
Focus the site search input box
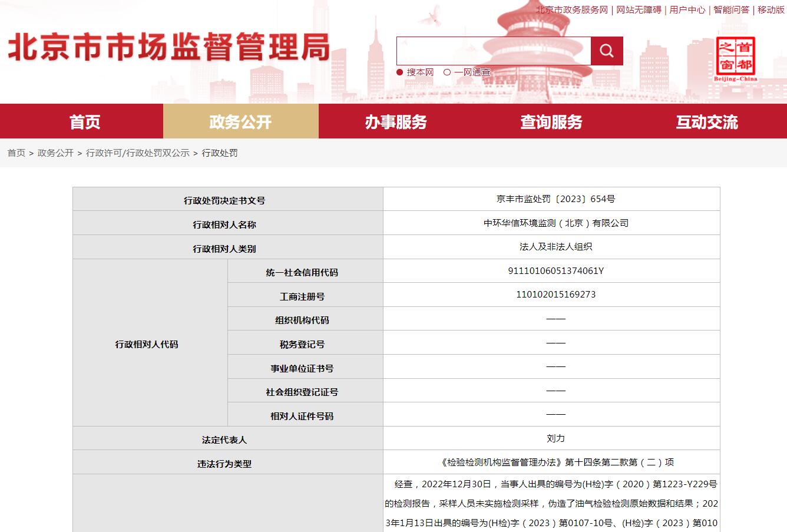(x=494, y=51)
